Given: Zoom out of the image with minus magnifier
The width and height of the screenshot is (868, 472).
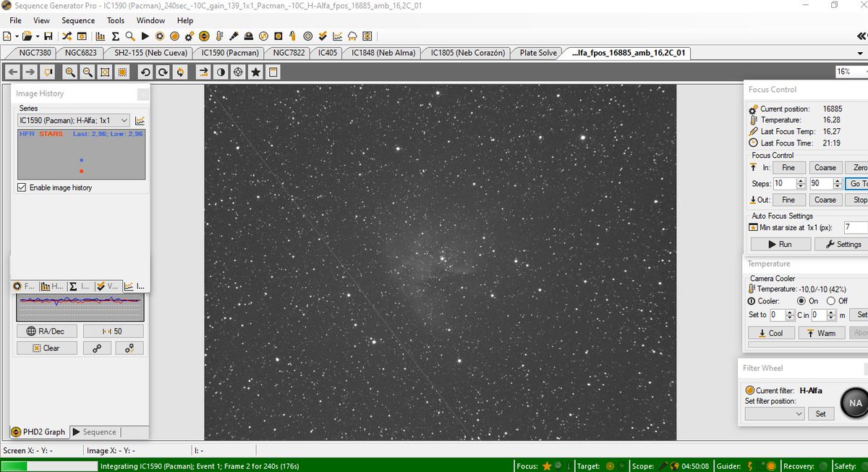Looking at the screenshot, I should pyautogui.click(x=88, y=72).
